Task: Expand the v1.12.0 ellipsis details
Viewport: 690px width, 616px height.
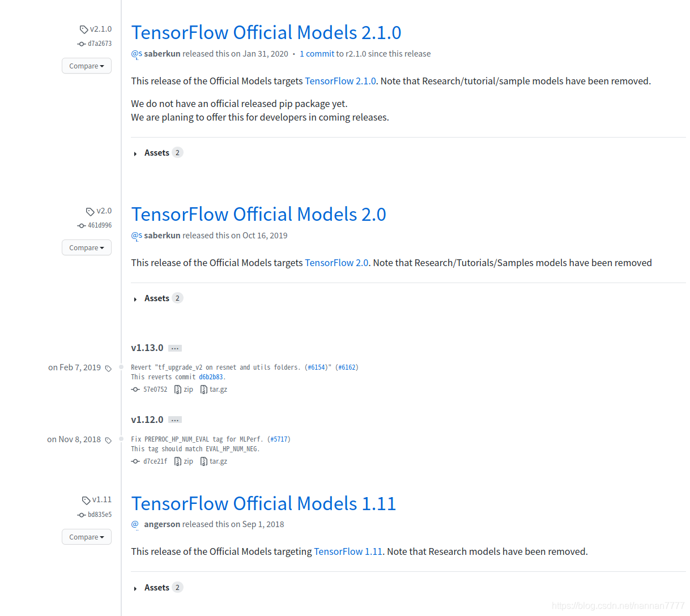Action: point(175,420)
